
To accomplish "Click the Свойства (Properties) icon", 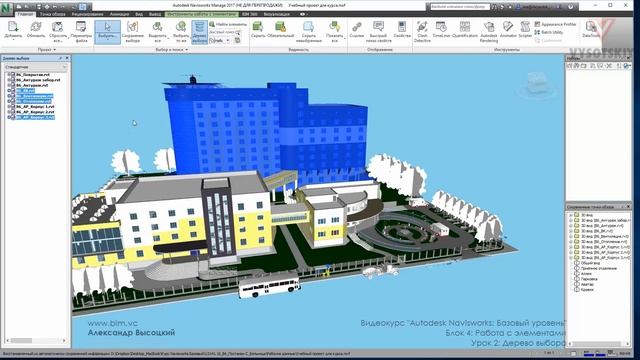I will pyautogui.click(x=402, y=30).
